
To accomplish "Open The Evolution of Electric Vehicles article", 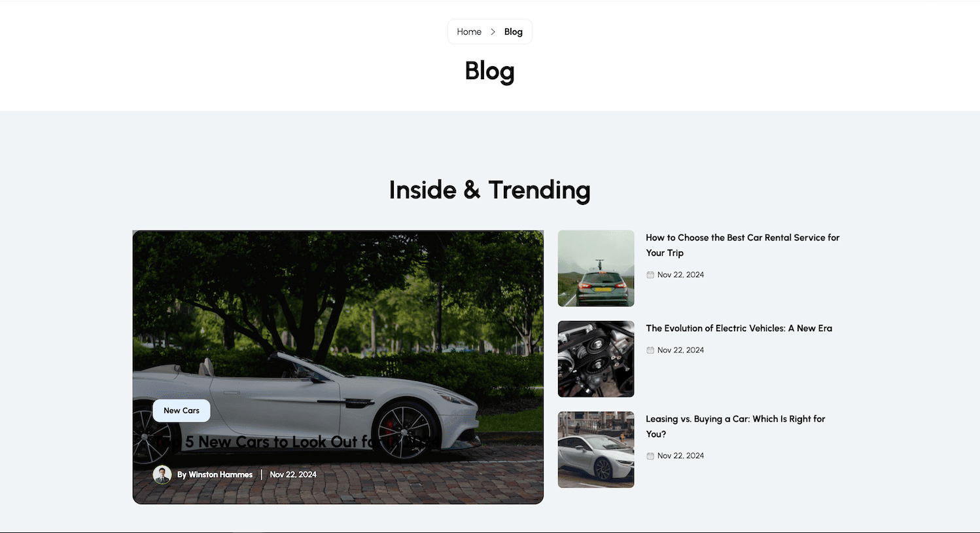I will coord(739,328).
